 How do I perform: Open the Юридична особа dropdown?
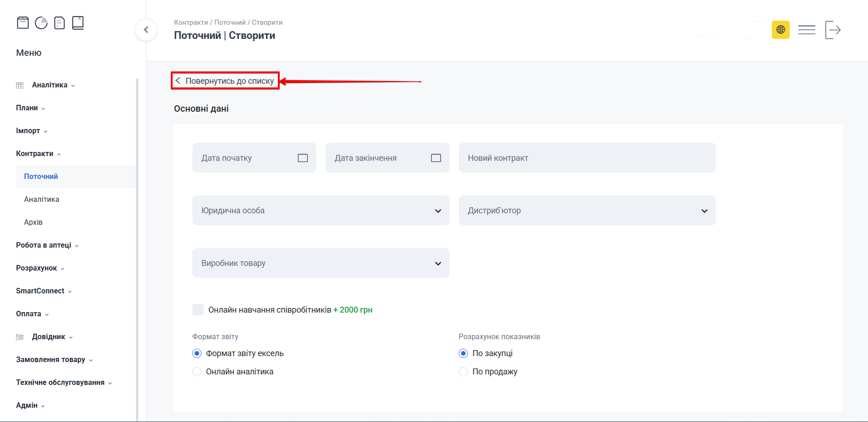point(320,211)
